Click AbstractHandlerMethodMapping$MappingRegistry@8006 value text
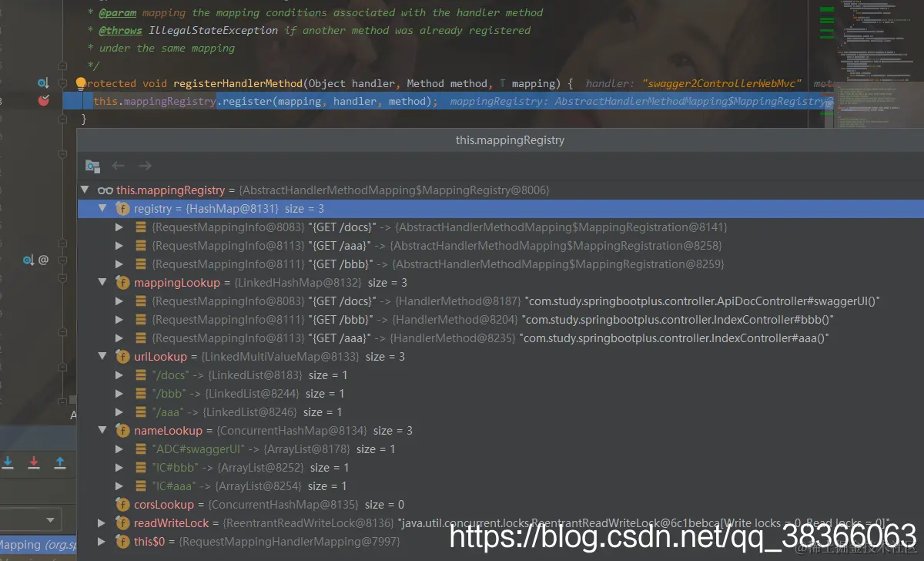This screenshot has width=924, height=561. 395,190
